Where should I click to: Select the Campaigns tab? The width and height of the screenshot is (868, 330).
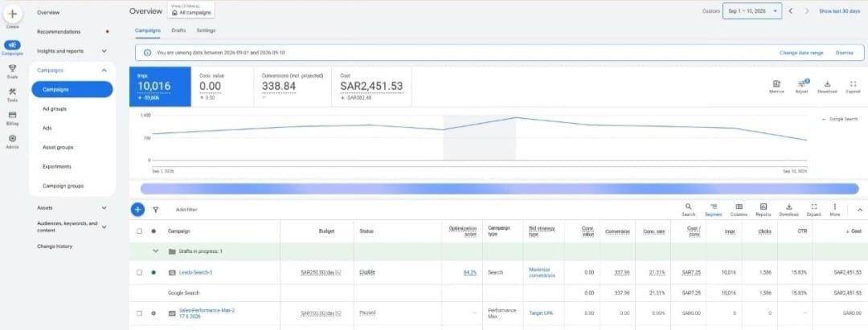pyautogui.click(x=148, y=31)
